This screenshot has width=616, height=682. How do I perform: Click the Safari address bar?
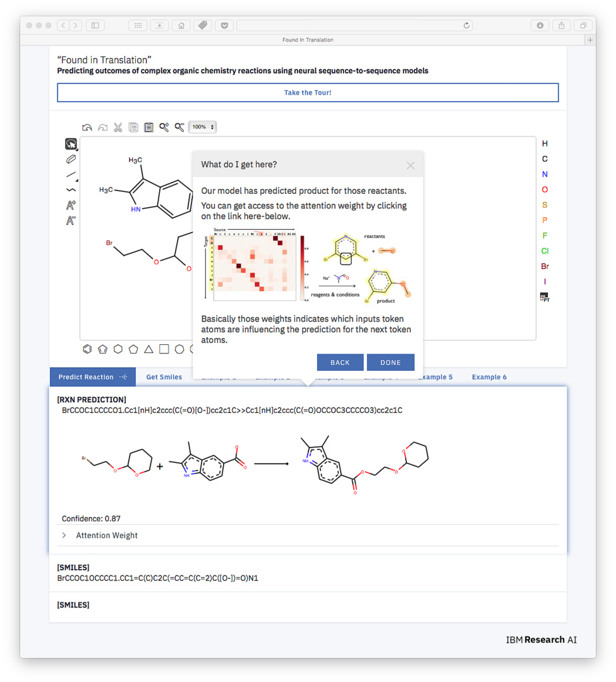pyautogui.click(x=354, y=25)
